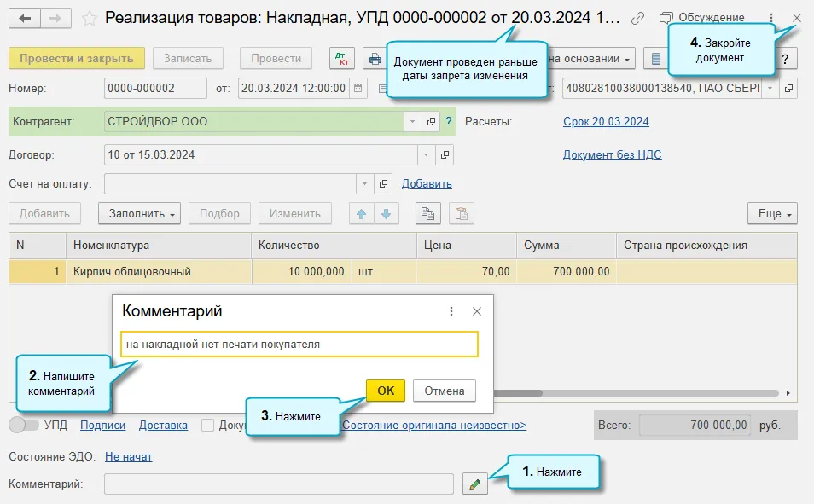Open the Еще menu above the table
814x504 pixels.
point(772,214)
